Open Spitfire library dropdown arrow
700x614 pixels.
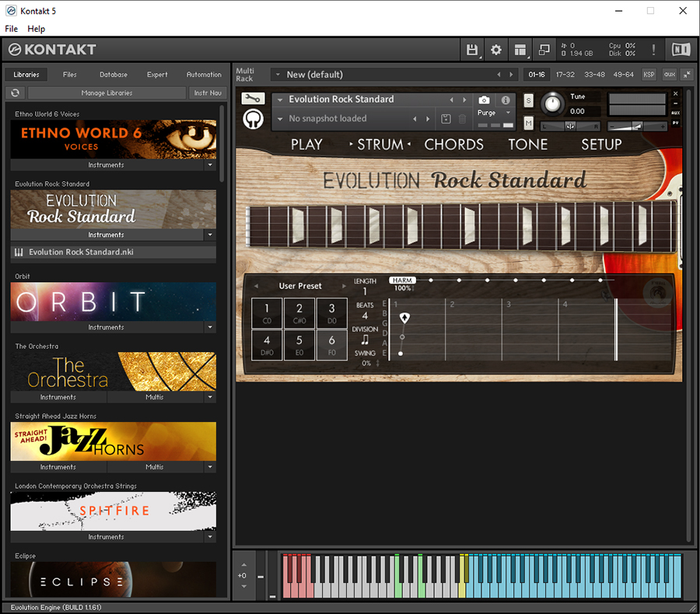(210, 537)
